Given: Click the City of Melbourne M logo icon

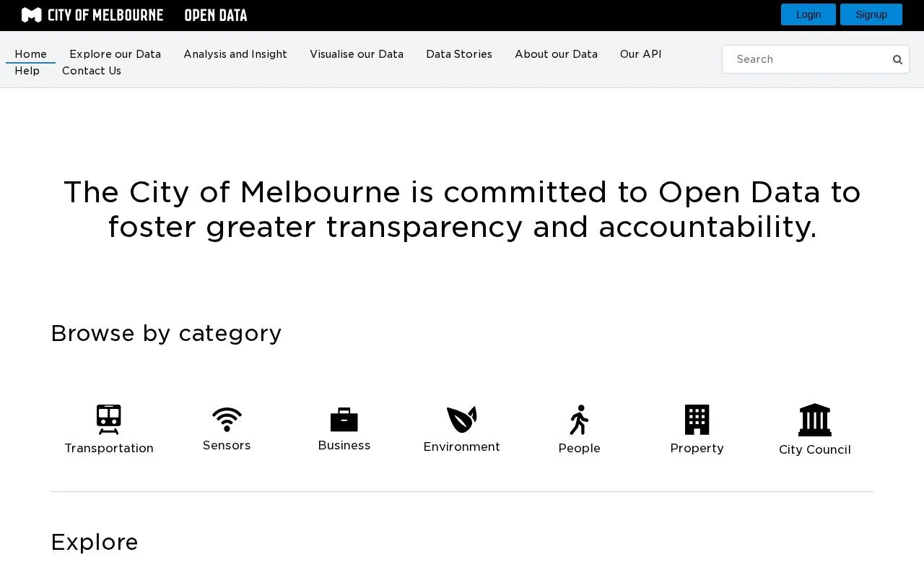Looking at the screenshot, I should (x=32, y=14).
